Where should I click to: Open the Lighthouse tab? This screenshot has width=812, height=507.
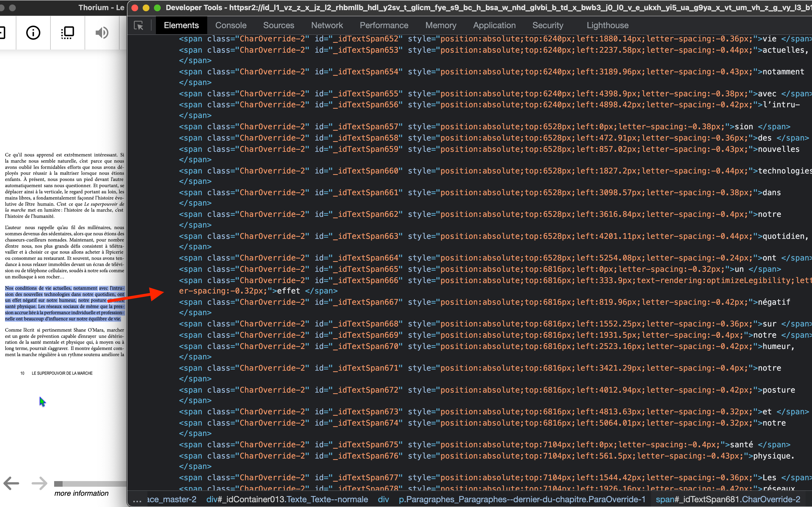(607, 25)
